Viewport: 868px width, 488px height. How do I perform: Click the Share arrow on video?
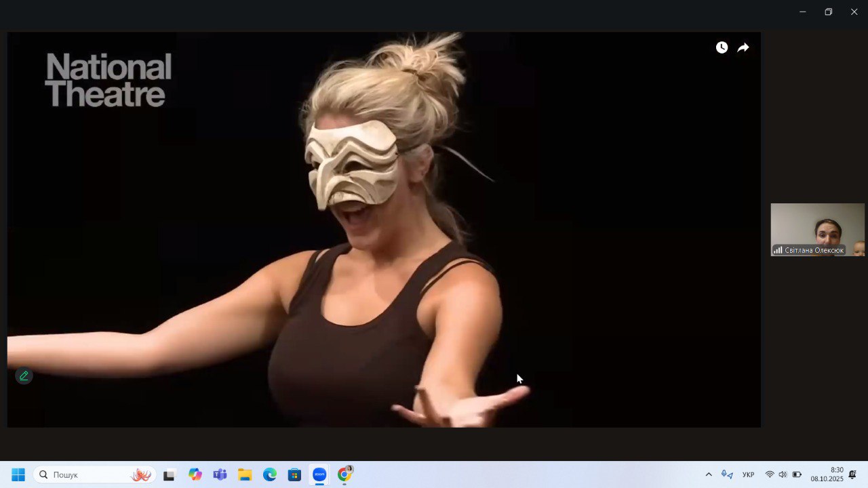(x=743, y=47)
